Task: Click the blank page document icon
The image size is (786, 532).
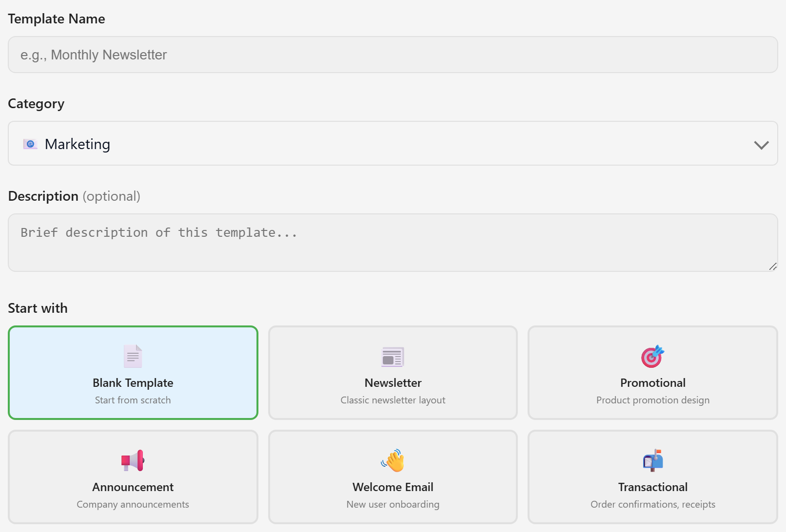Action: pos(133,356)
